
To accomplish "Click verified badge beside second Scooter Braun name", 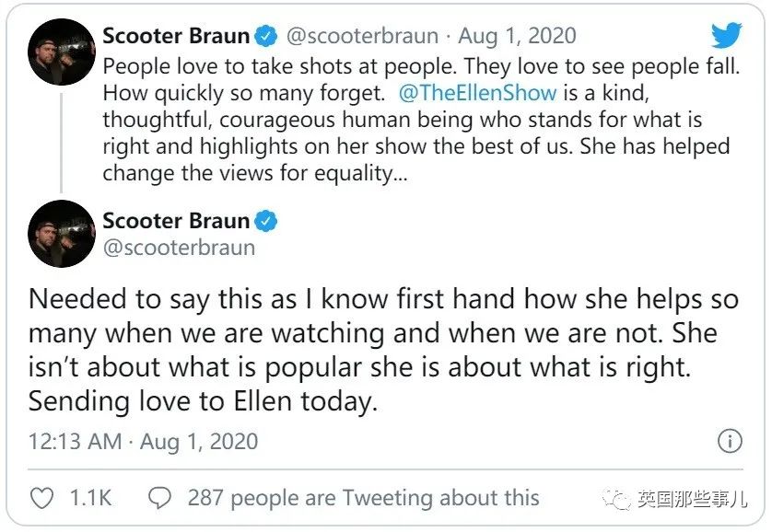I will click(265, 221).
